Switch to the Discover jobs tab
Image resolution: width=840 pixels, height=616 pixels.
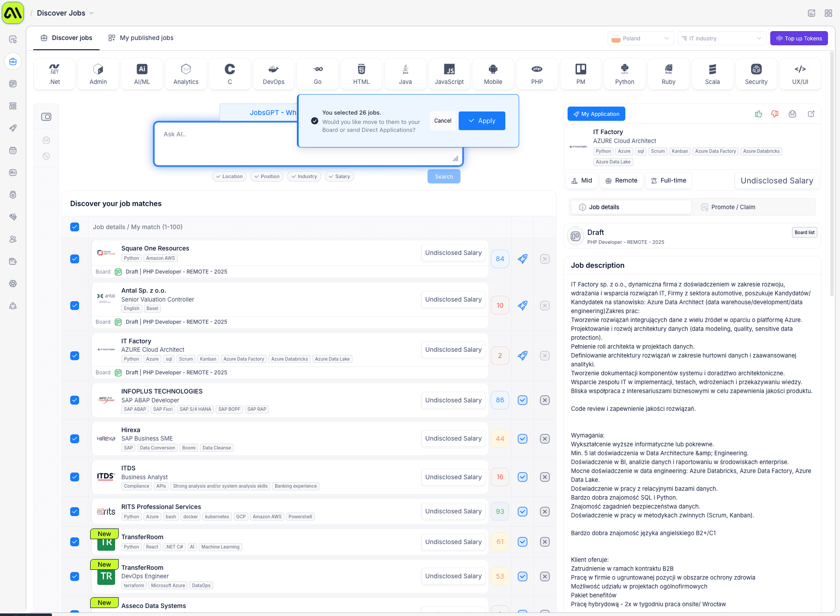point(66,38)
